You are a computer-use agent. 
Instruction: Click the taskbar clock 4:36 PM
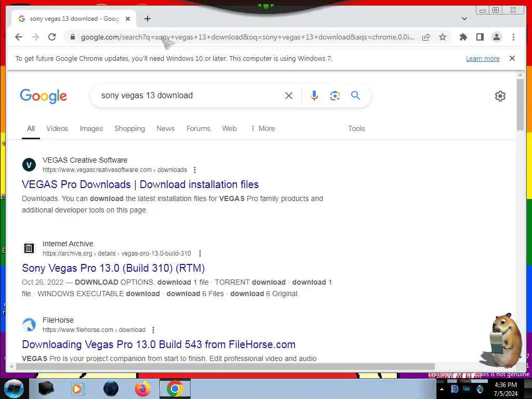506,385
